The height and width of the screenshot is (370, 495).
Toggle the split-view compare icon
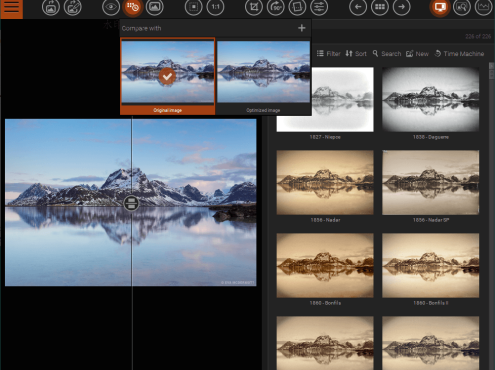[x=133, y=7]
